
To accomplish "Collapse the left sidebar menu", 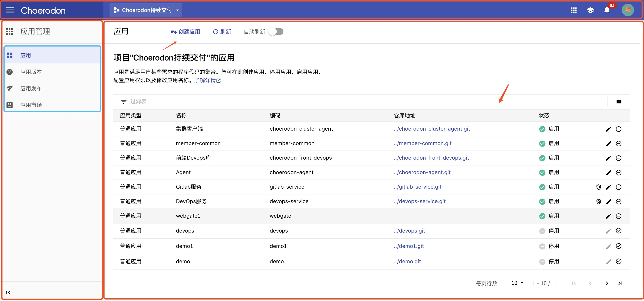I will point(8,292).
